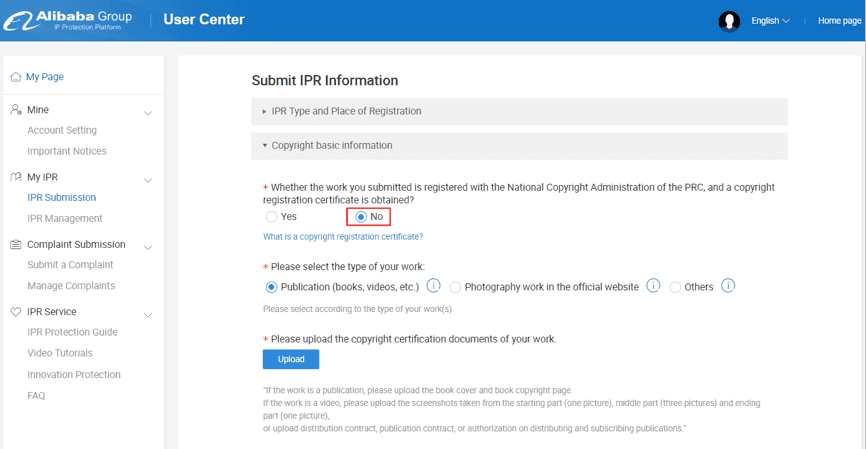Image resolution: width=866 pixels, height=449 pixels.
Task: Go to Submit a Complaint
Action: pos(70,265)
